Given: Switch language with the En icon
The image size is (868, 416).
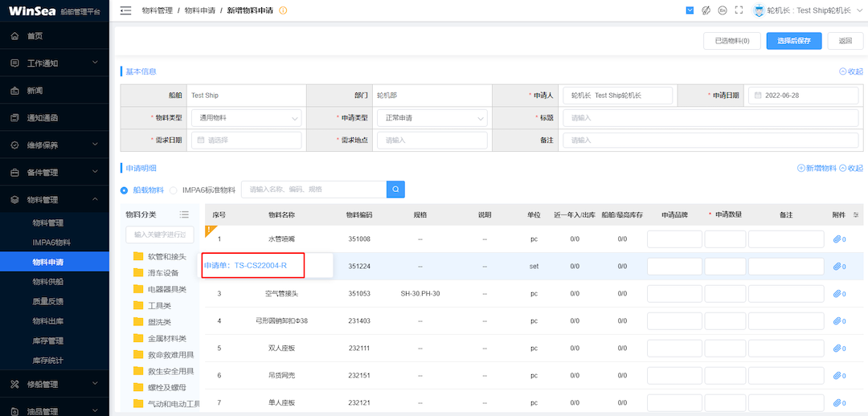Looking at the screenshot, I should [722, 10].
